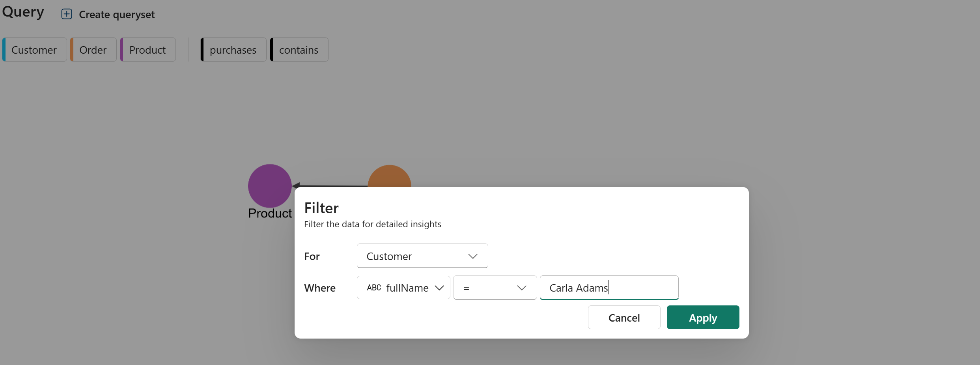Select the contains edge type chip
The width and height of the screenshot is (980, 365).
click(x=299, y=50)
